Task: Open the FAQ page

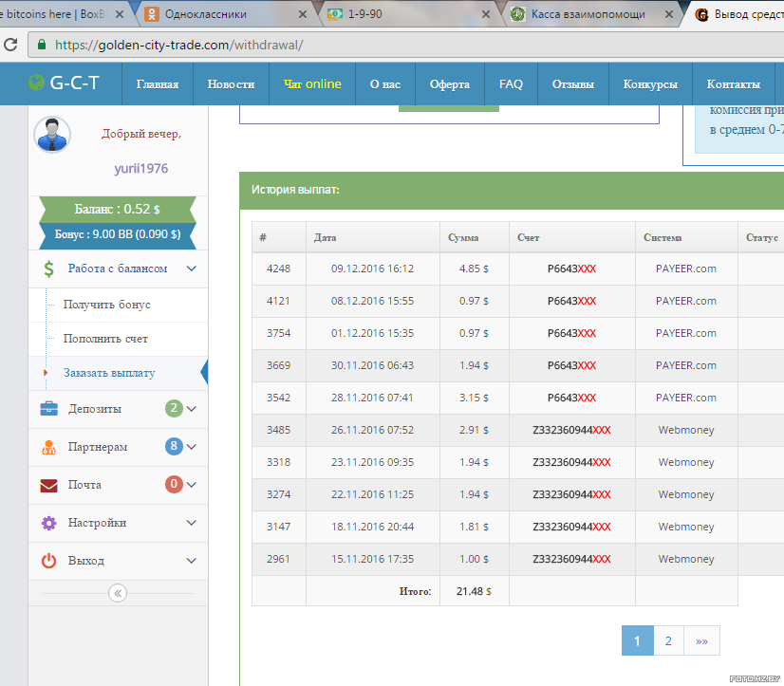Action: coord(511,84)
